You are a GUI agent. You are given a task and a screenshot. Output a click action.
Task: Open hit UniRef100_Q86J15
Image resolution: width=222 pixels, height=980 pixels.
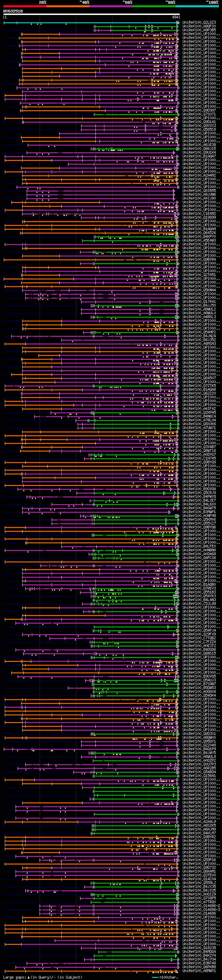(199, 149)
